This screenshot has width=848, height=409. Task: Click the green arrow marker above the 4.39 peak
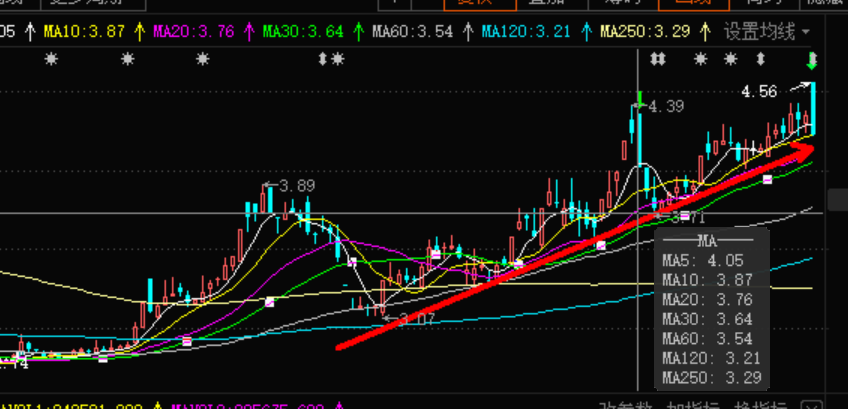point(638,99)
